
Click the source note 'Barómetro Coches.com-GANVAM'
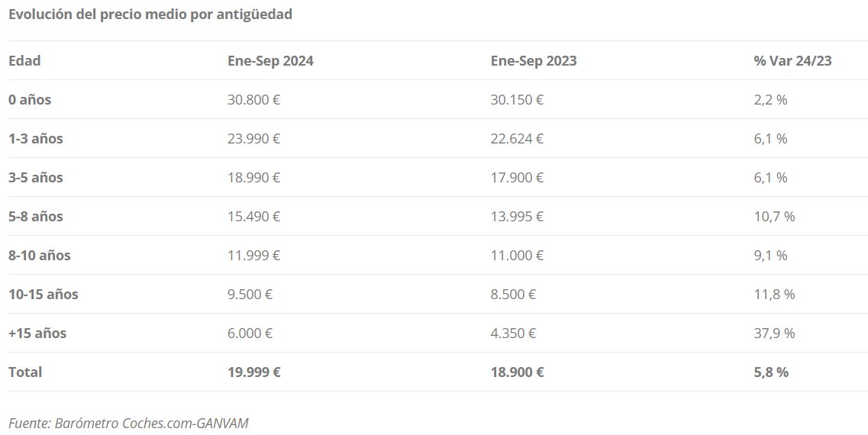[152, 424]
